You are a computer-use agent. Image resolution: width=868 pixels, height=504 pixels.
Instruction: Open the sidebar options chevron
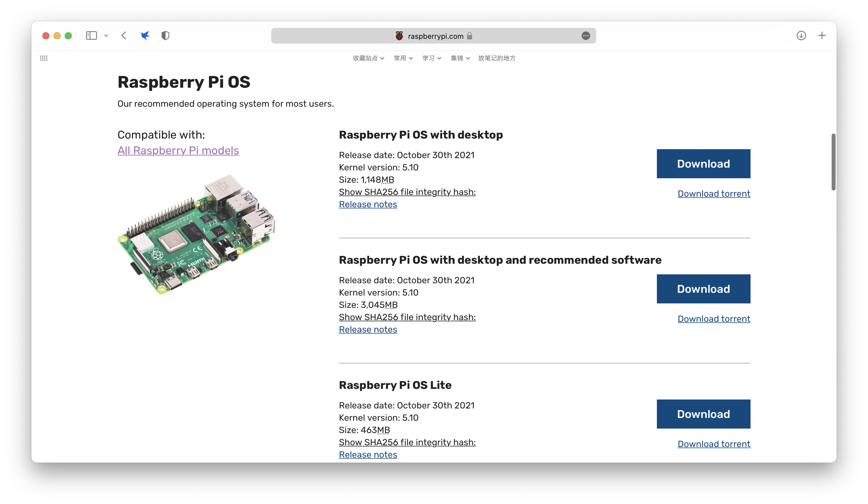[106, 36]
